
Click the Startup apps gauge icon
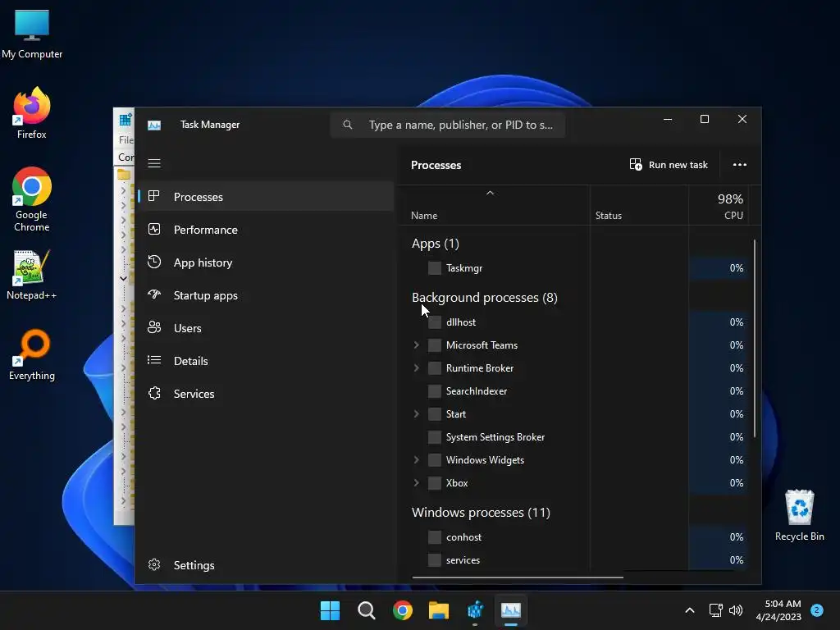(x=153, y=294)
